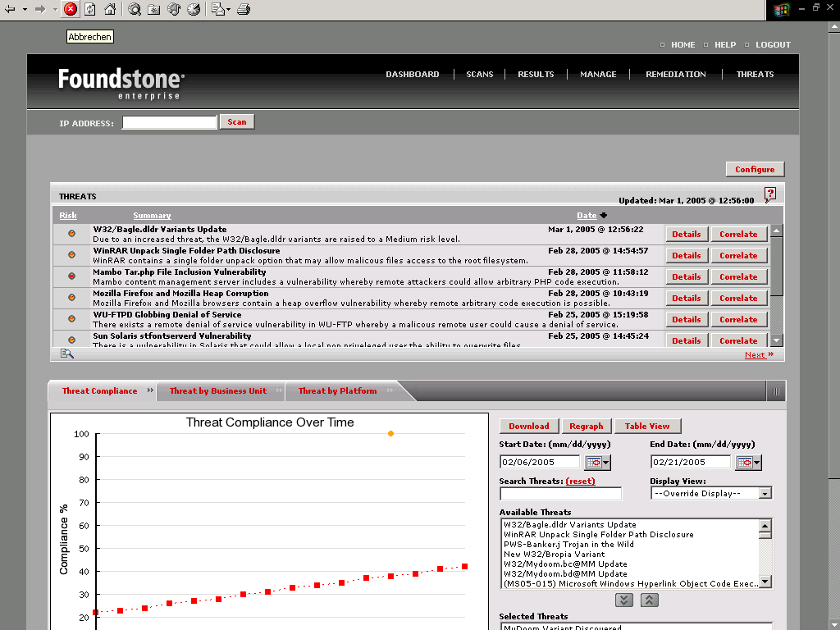The height and width of the screenshot is (630, 840).
Task: Click the risk icon for W32/Bagle.dldr row
Action: tap(71, 234)
